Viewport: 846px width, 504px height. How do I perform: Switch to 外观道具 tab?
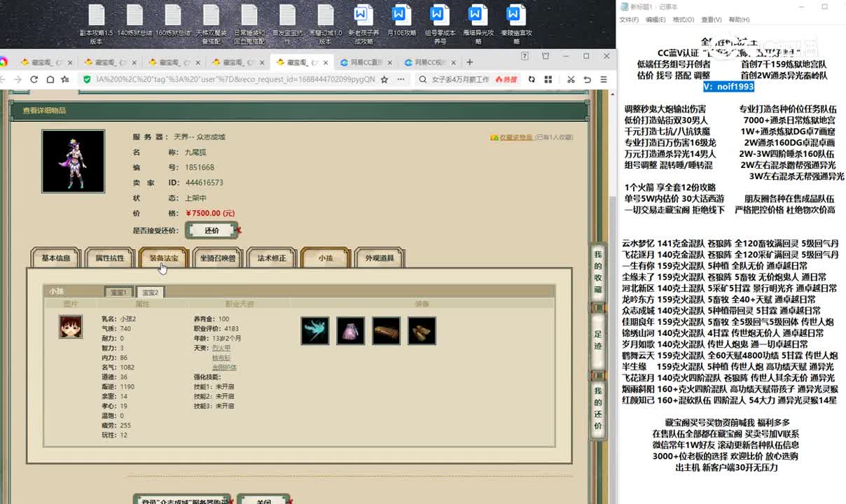coord(380,258)
